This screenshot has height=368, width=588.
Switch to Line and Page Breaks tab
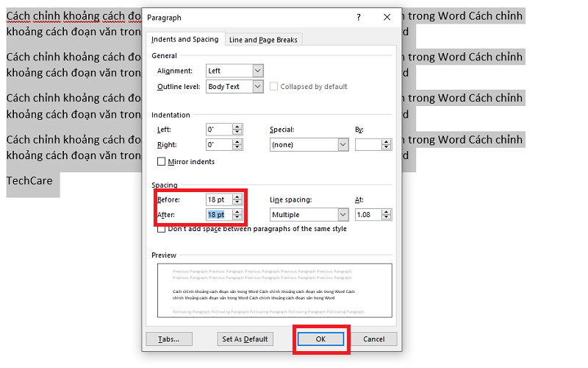pos(263,40)
